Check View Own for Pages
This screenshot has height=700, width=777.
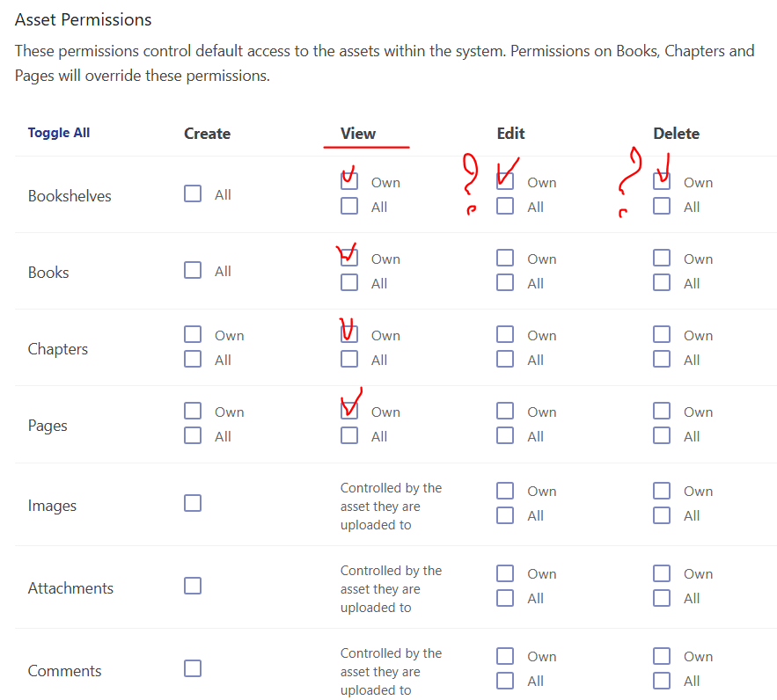[349, 411]
